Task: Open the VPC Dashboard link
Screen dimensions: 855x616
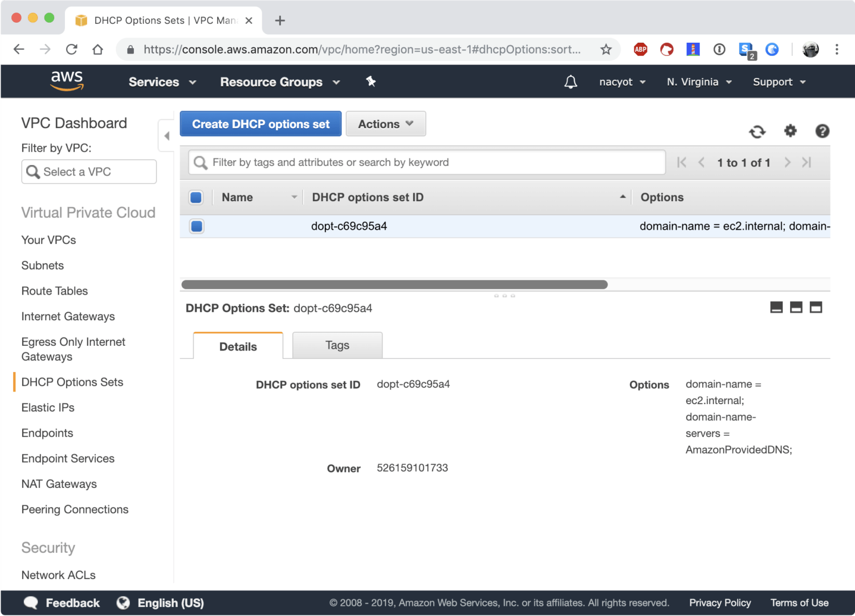Action: (x=74, y=123)
